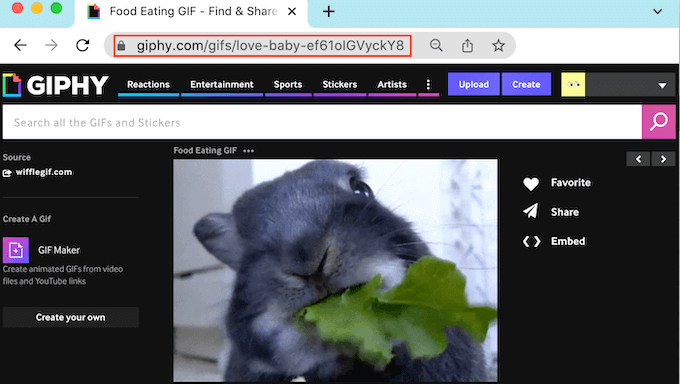Open the three-dot more categories menu
Viewport: 680px width, 384px height.
coord(428,84)
